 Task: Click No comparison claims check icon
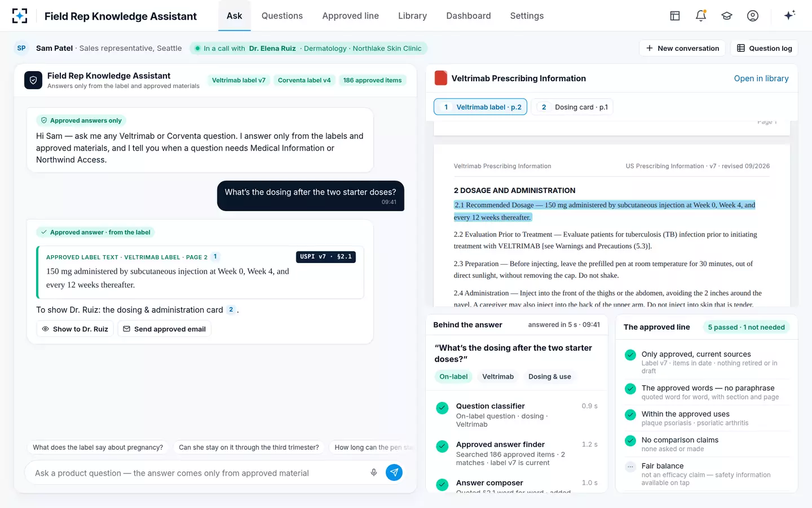pos(630,441)
